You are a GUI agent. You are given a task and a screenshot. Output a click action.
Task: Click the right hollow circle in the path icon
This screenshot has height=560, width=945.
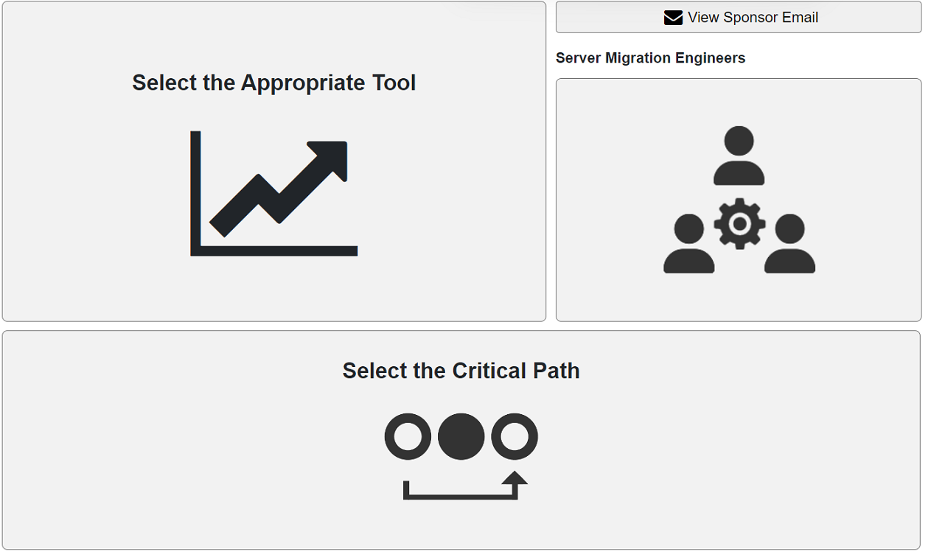click(x=515, y=436)
